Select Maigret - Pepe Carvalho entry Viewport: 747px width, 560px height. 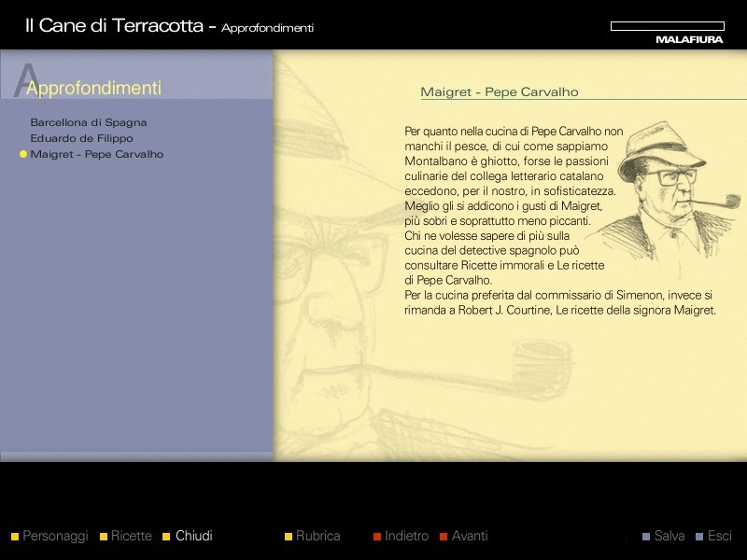(x=97, y=154)
